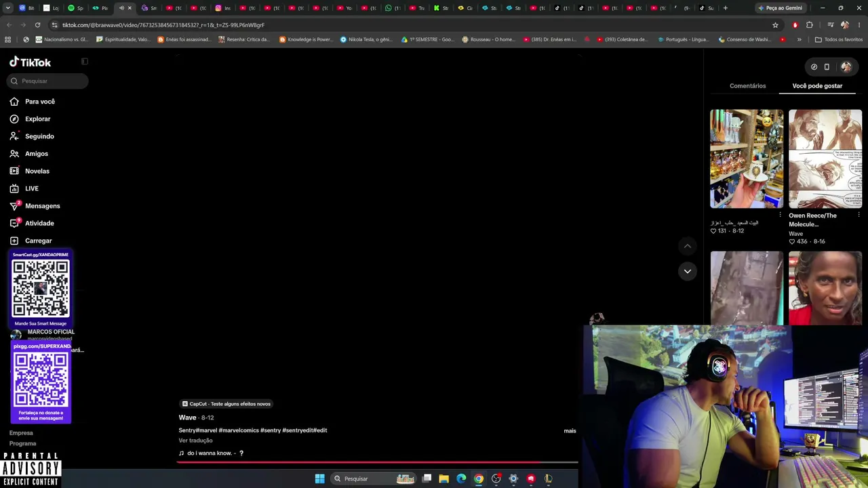The image size is (868, 488).
Task: Open the Nikola Tesla bookmark
Action: [x=366, y=39]
